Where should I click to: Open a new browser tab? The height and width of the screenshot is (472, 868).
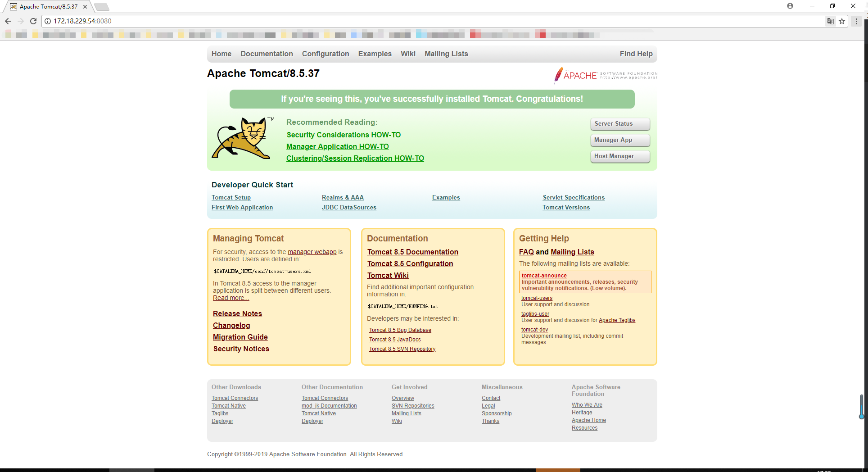pos(102,7)
